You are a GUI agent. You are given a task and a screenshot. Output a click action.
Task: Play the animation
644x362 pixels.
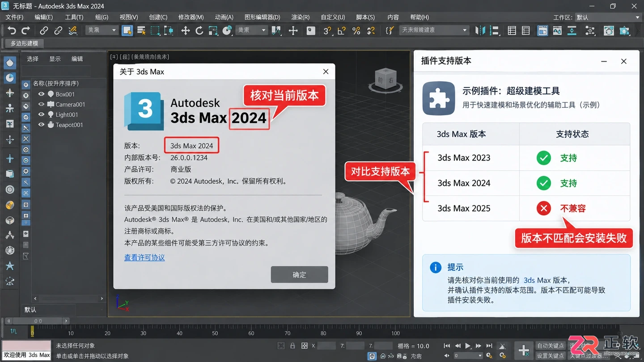point(468,346)
